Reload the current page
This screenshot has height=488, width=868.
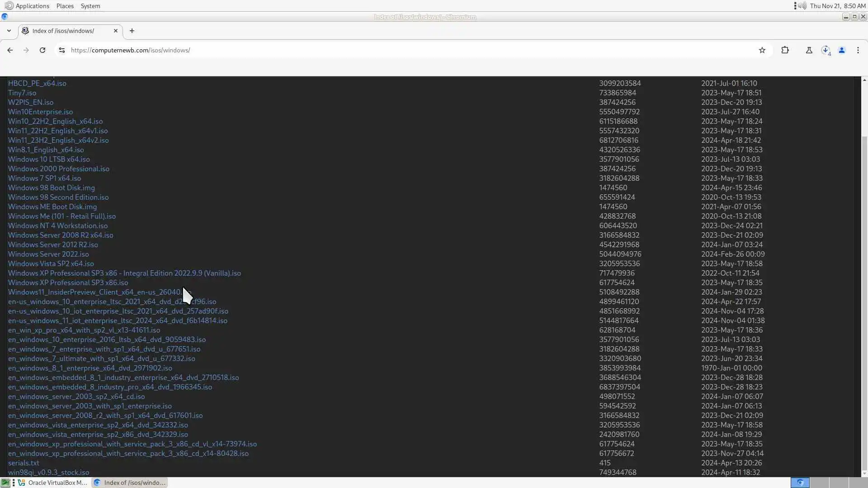click(x=42, y=50)
